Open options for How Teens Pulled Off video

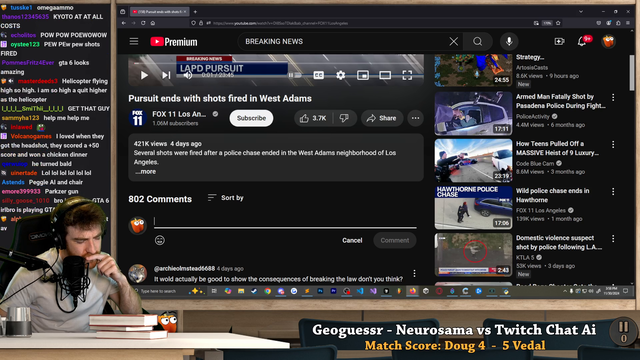(x=613, y=144)
